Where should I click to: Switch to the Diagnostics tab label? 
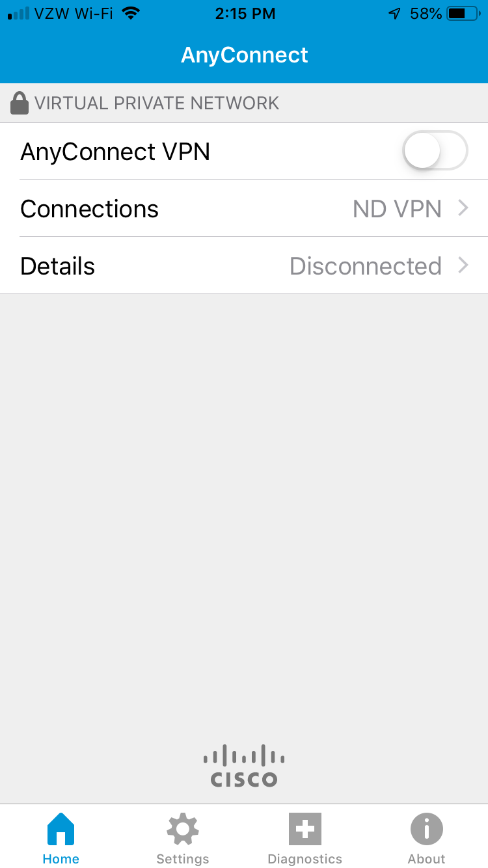click(x=305, y=859)
